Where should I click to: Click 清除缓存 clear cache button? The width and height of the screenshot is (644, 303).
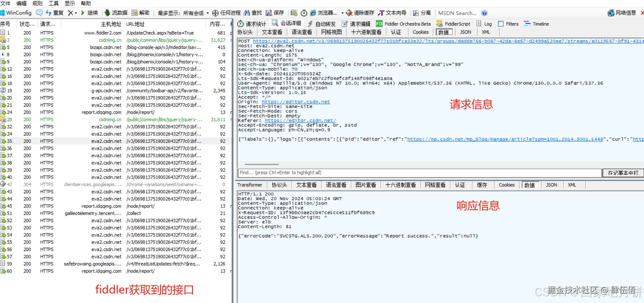tap(360, 13)
